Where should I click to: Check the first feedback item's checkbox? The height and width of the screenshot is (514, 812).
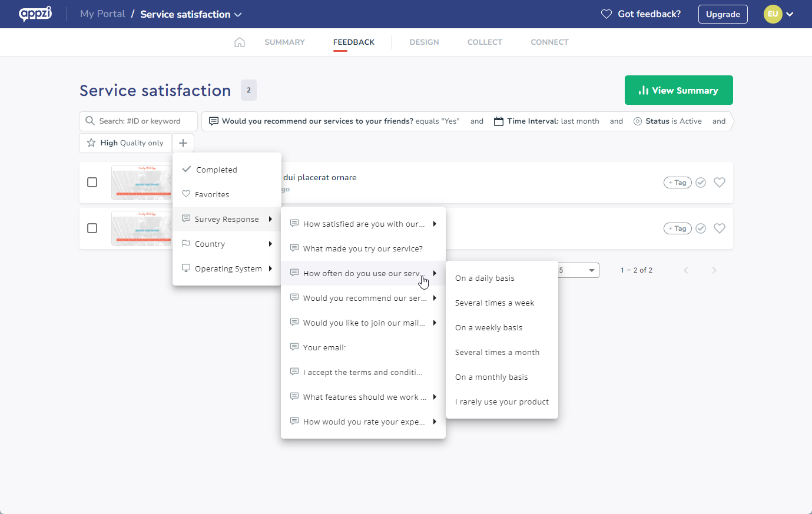click(x=92, y=182)
